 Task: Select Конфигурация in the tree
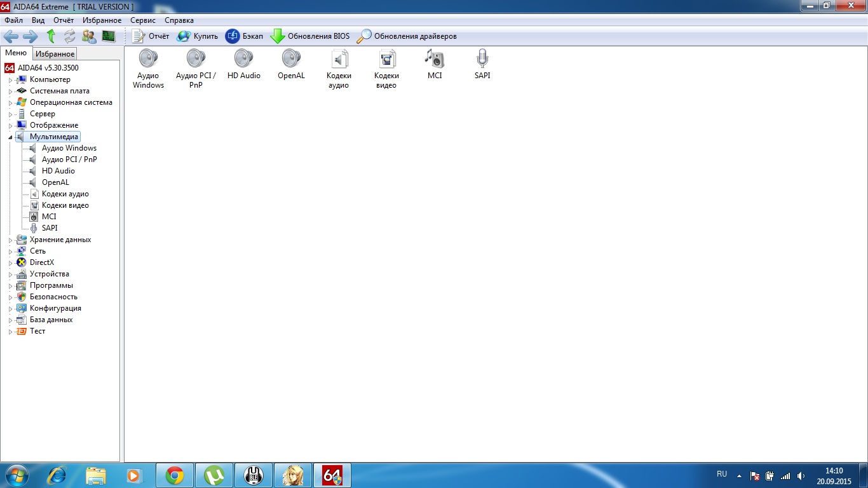[x=55, y=308]
